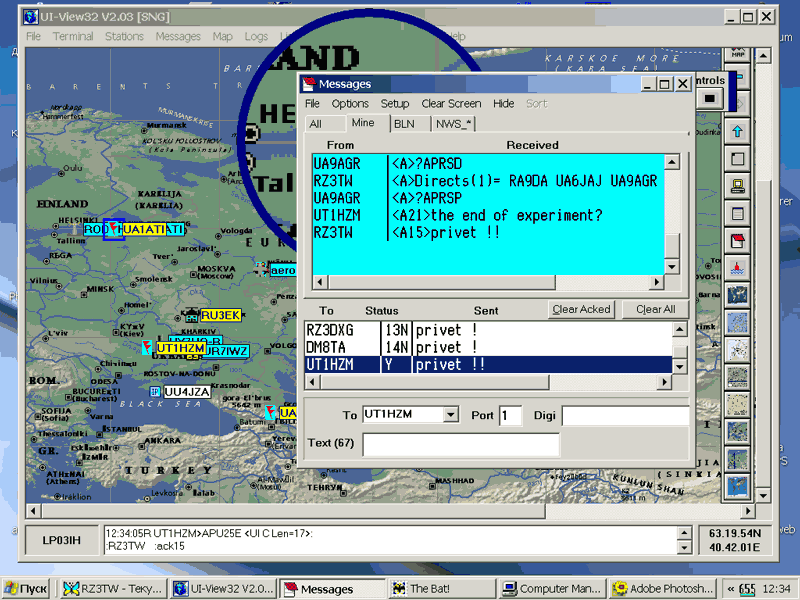This screenshot has width=800, height=600.
Task: Switch to Adobe Photoshop in the taskbar
Action: click(663, 589)
